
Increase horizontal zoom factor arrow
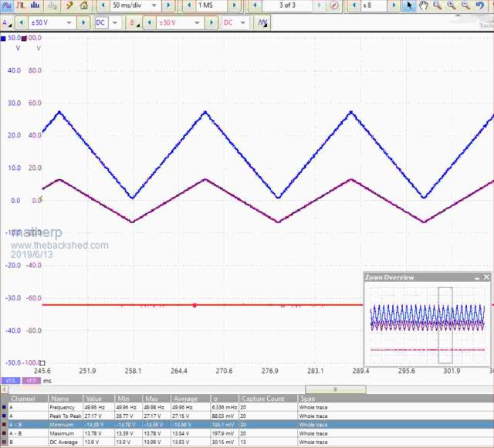click(394, 5)
